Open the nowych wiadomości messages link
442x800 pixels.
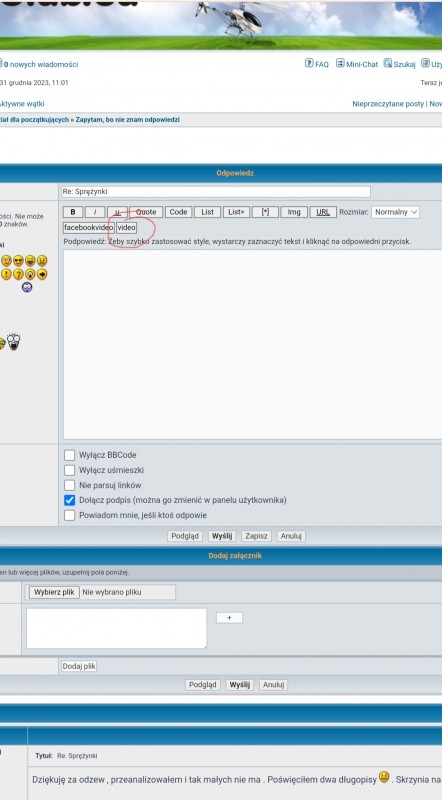coord(41,64)
